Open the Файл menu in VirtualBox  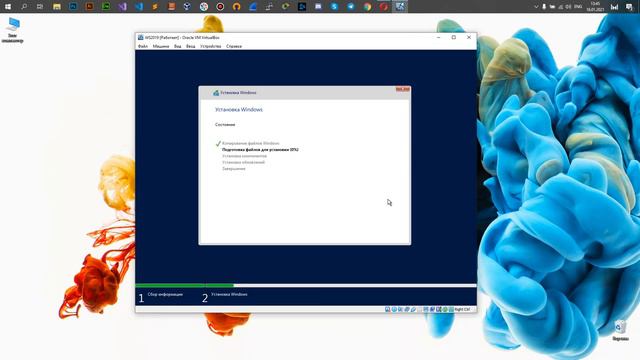click(x=143, y=47)
